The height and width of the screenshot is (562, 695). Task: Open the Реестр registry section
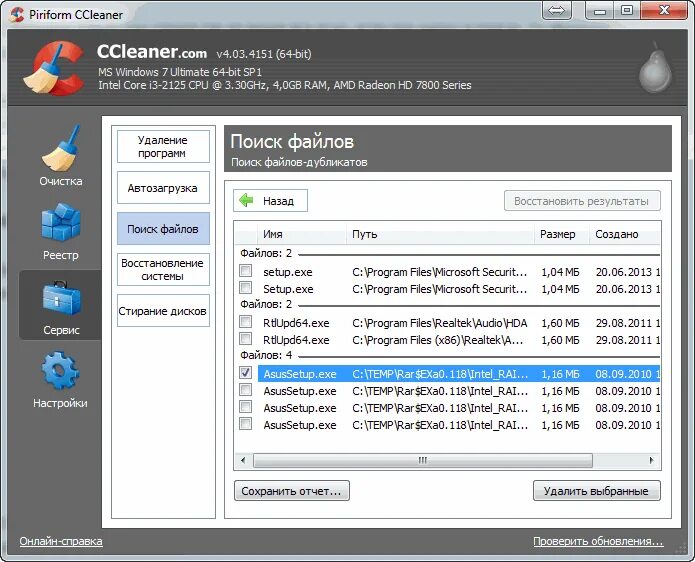[x=61, y=231]
